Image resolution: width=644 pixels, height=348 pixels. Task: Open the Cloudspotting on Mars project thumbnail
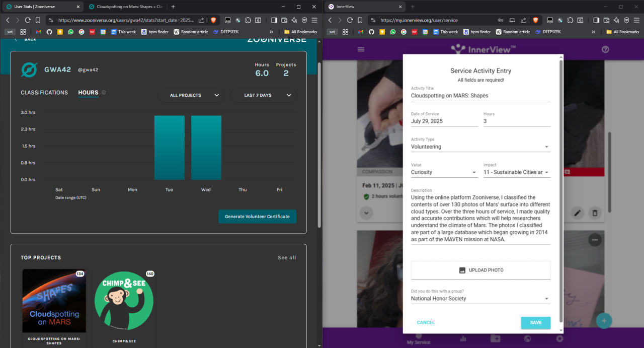pyautogui.click(x=54, y=301)
